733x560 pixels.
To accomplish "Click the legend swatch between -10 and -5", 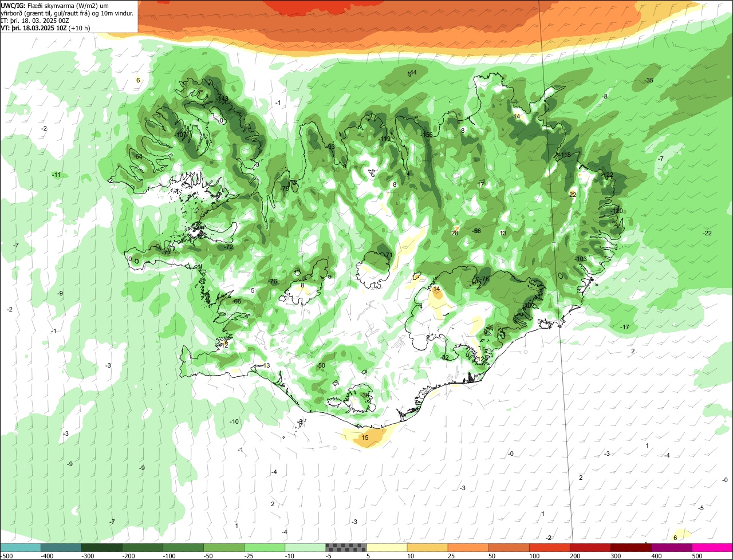I will (x=305, y=547).
